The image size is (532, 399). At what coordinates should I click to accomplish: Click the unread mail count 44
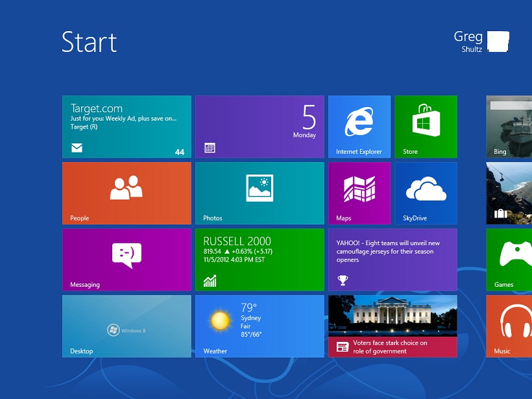tap(180, 152)
